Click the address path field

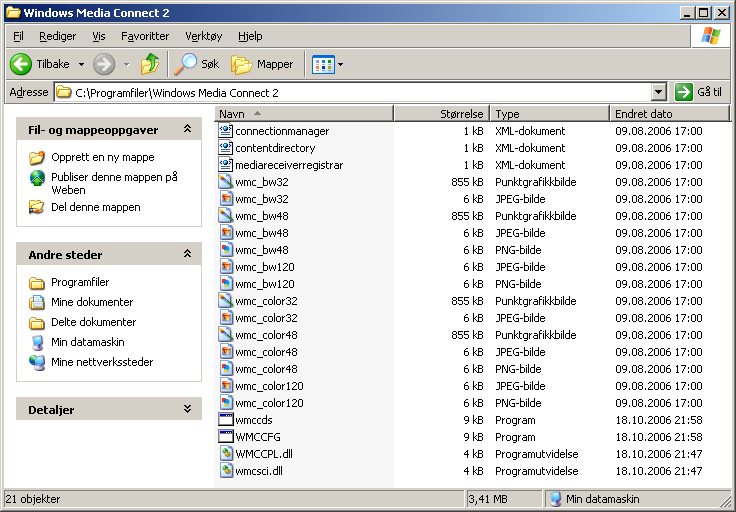(x=353, y=92)
